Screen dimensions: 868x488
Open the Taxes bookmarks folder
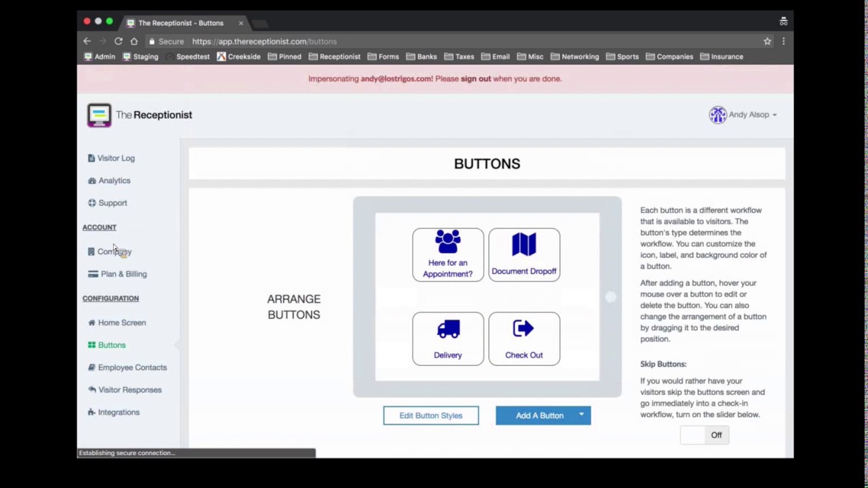tap(459, 57)
